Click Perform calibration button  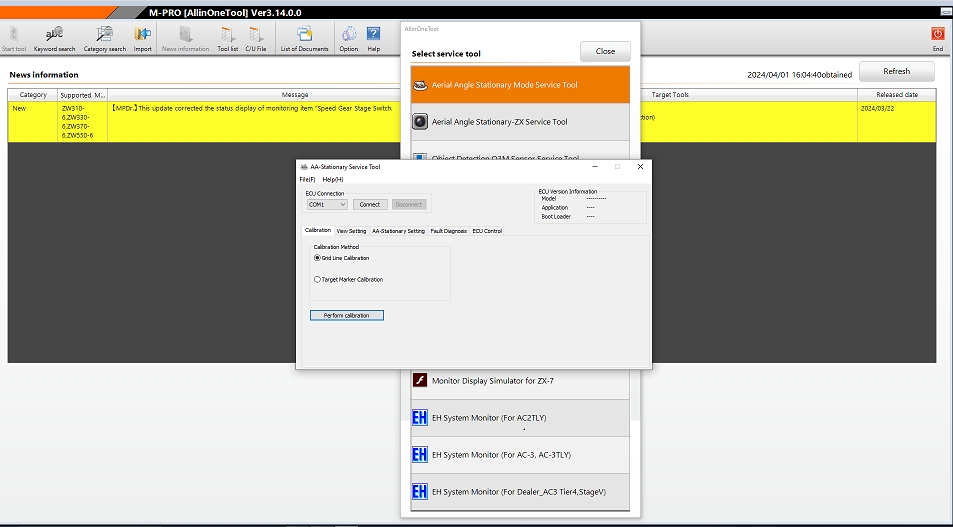point(346,315)
